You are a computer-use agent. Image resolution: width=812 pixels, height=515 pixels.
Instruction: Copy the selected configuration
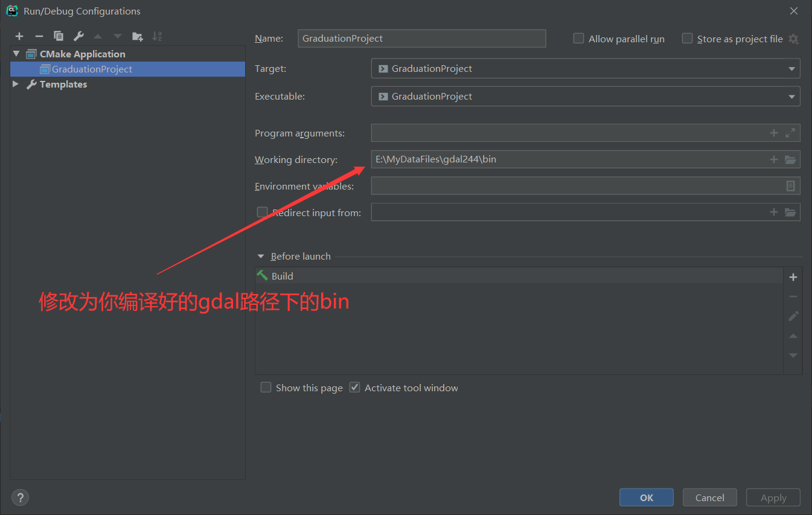[x=59, y=36]
